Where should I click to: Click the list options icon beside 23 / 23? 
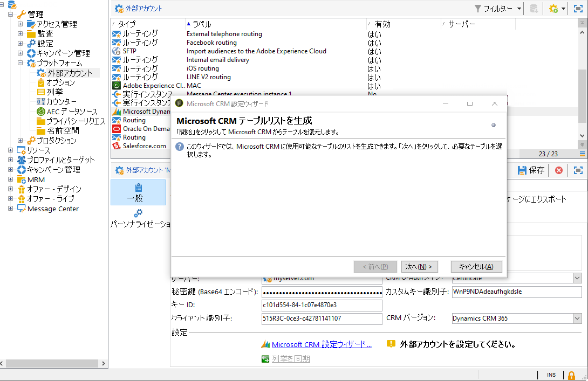(582, 154)
